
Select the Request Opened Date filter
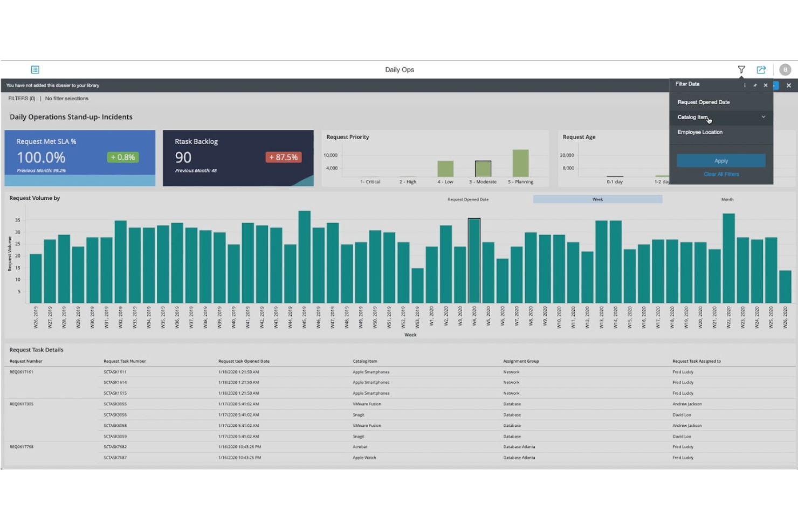pos(704,102)
